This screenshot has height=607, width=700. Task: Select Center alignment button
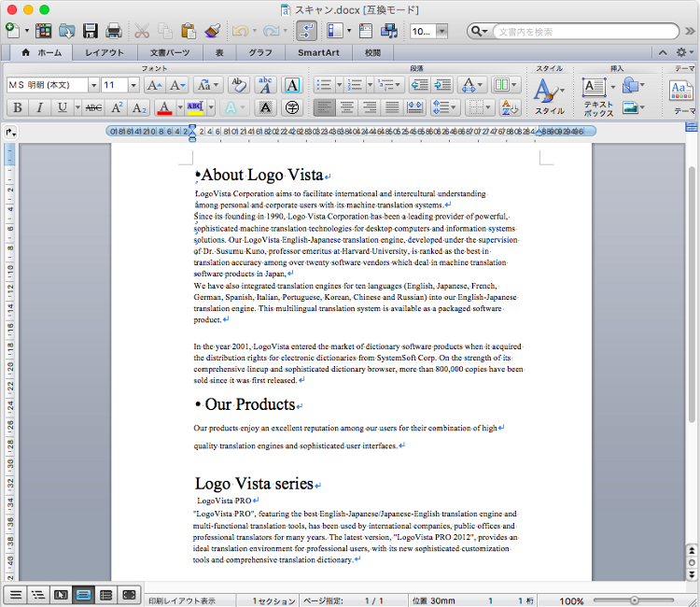click(347, 107)
